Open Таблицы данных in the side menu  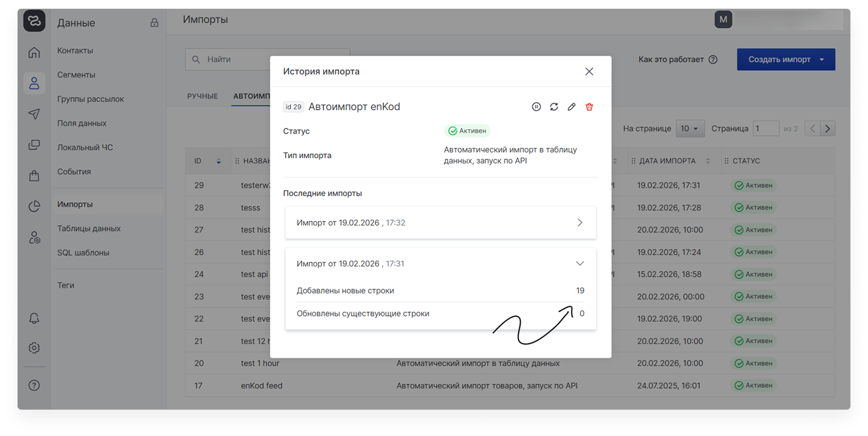coord(89,229)
